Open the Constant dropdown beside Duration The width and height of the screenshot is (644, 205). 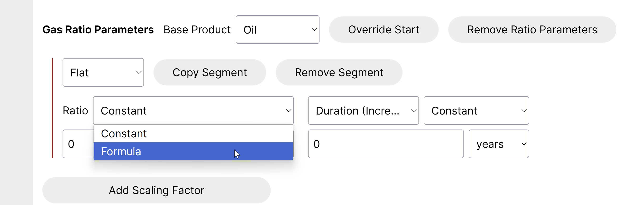coord(476,111)
